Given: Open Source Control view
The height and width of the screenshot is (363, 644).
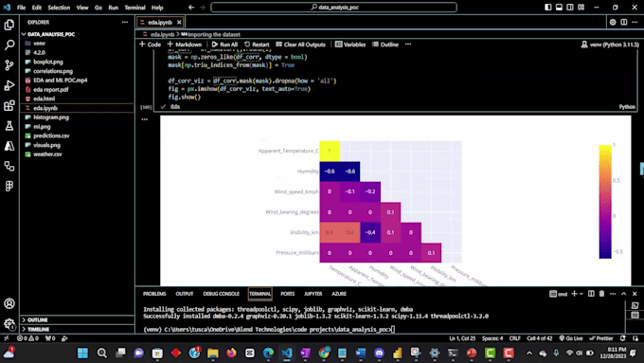Looking at the screenshot, I should coord(9,65).
